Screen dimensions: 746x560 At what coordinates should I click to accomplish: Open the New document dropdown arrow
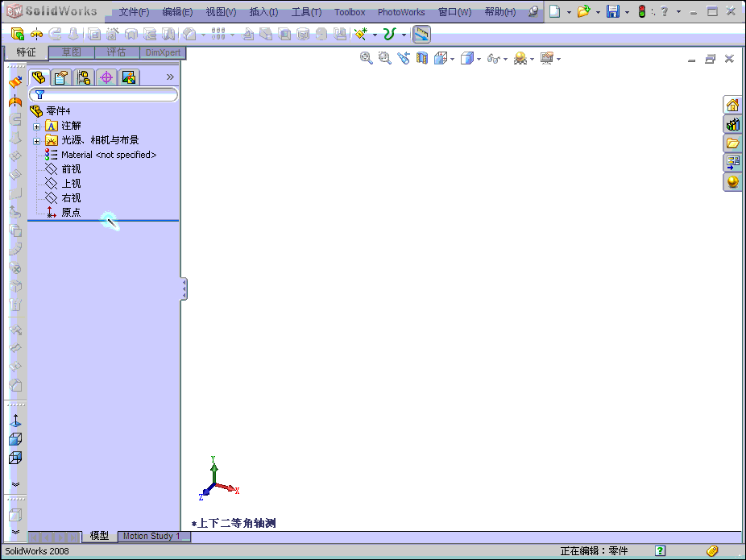pyautogui.click(x=569, y=12)
